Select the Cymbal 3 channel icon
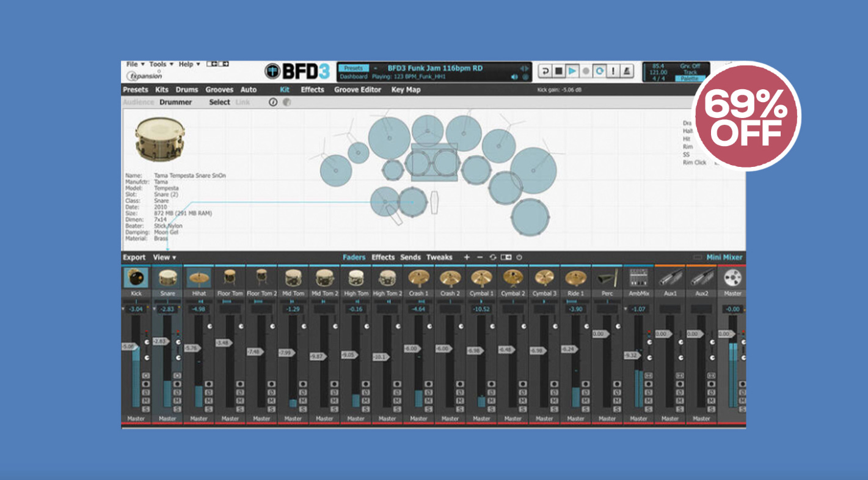868x480 pixels. pos(544,278)
